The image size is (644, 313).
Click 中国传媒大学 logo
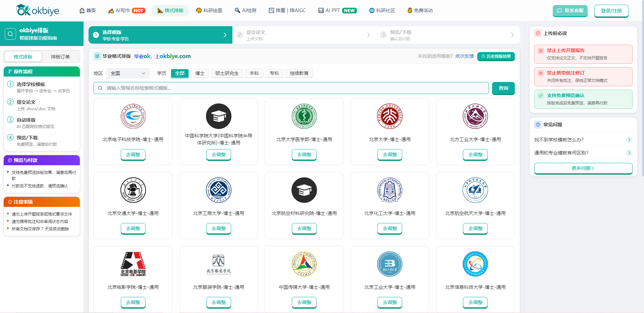coord(304,264)
